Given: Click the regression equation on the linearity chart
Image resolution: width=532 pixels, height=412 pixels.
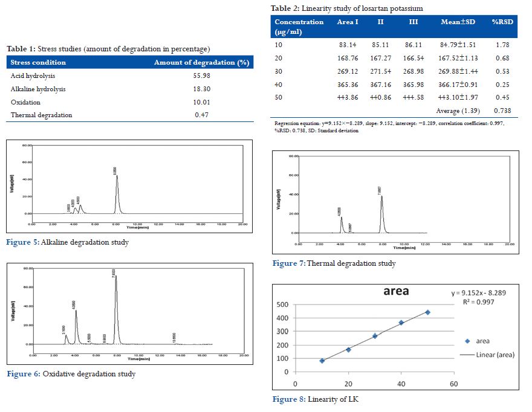Looking at the screenshot, I should (x=478, y=292).
